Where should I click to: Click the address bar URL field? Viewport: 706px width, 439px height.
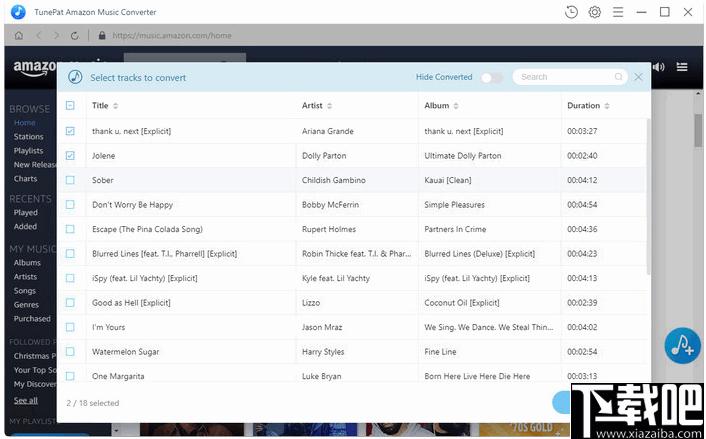click(x=172, y=36)
